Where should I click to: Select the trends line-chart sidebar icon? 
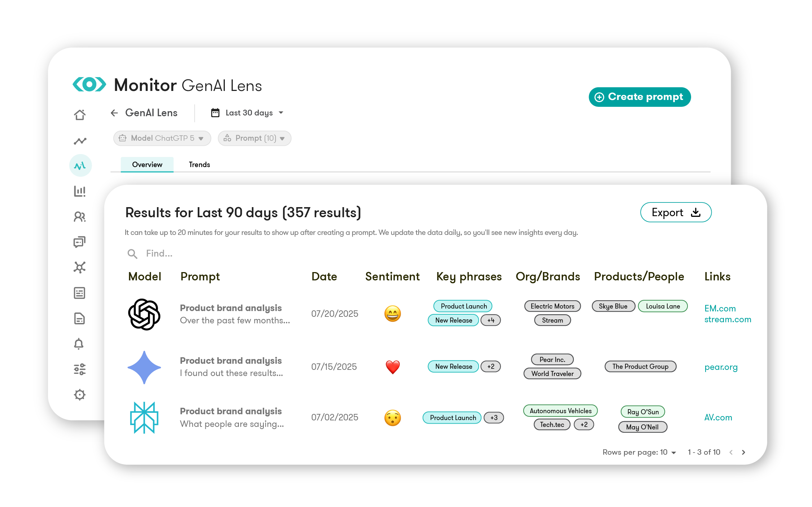(80, 141)
